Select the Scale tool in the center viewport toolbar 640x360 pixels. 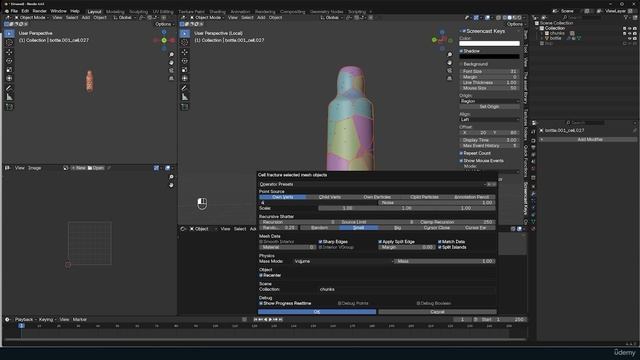(184, 70)
